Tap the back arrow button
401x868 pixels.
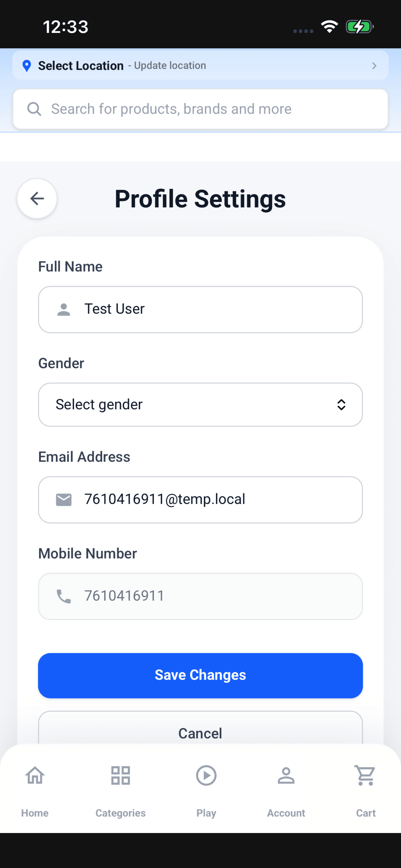(37, 199)
